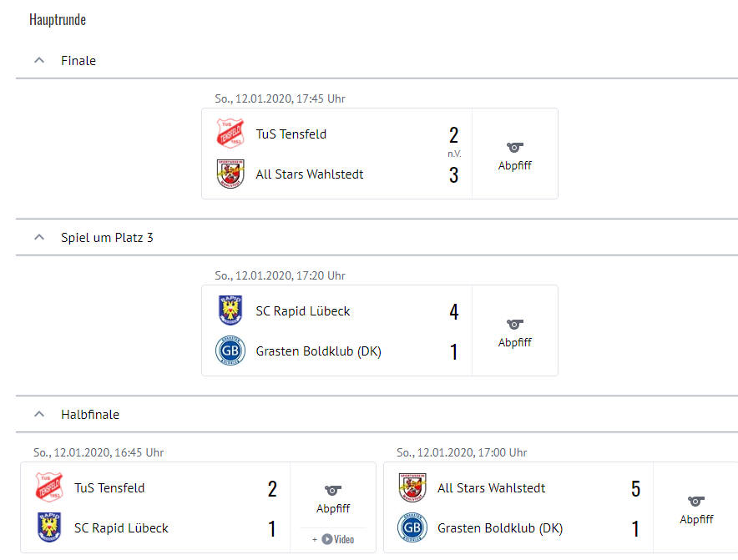This screenshot has width=738, height=560.
Task: Collapse the Spiel um Platz 3 section
Action: coord(38,237)
